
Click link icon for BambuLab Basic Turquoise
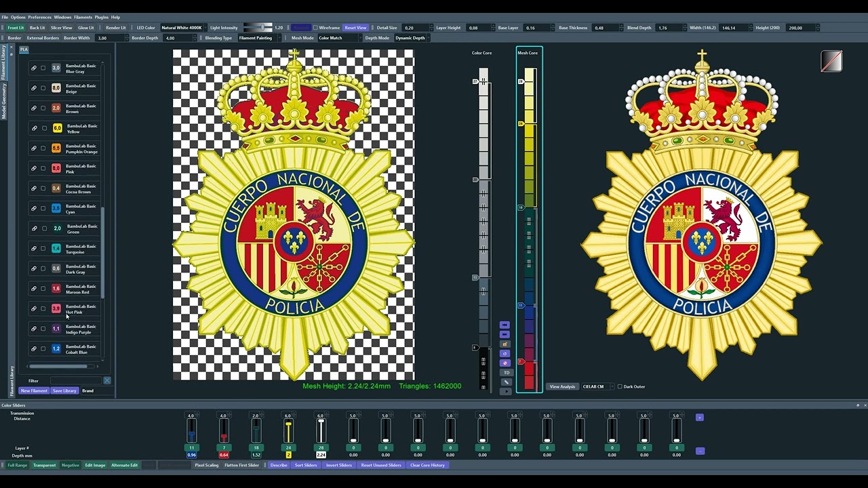[34, 248]
